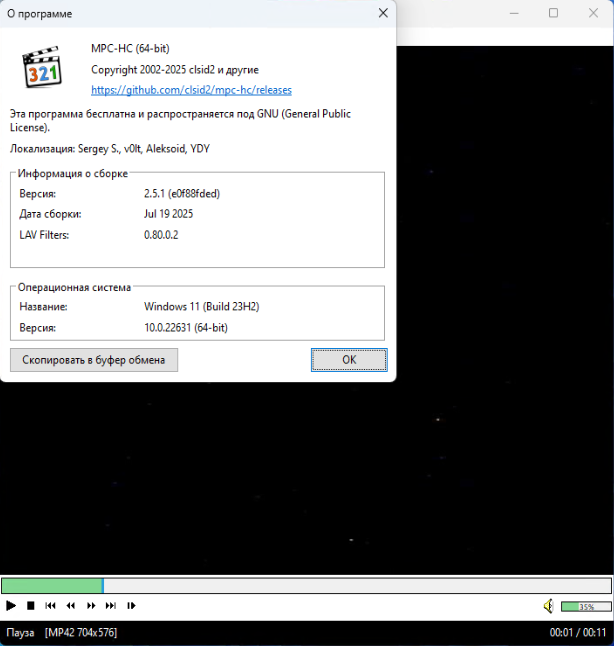The height and width of the screenshot is (646, 614).
Task: Adjust the volume slider at 35%
Action: pos(586,606)
